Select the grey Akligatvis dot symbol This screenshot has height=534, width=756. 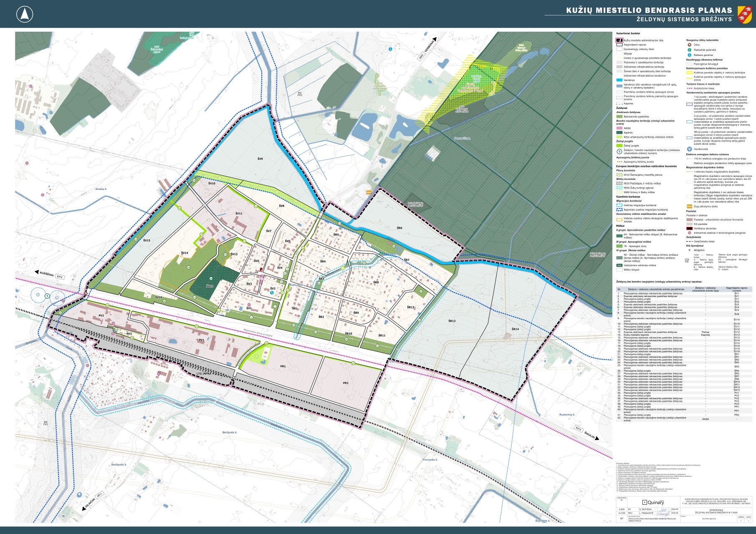click(x=690, y=250)
